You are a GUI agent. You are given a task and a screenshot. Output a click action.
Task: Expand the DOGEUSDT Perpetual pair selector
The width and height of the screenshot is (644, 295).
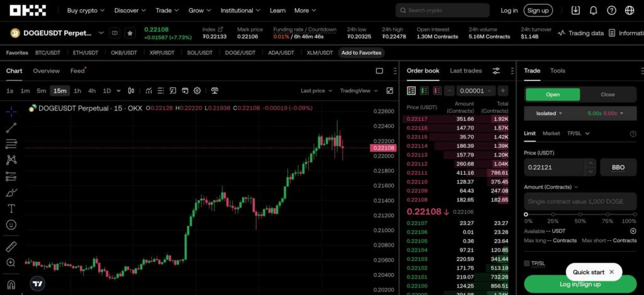(x=101, y=33)
